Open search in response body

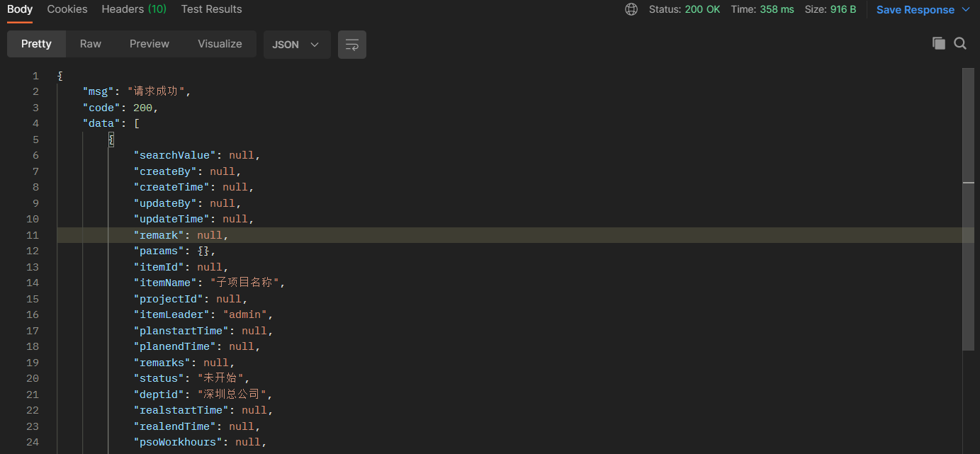(x=960, y=43)
